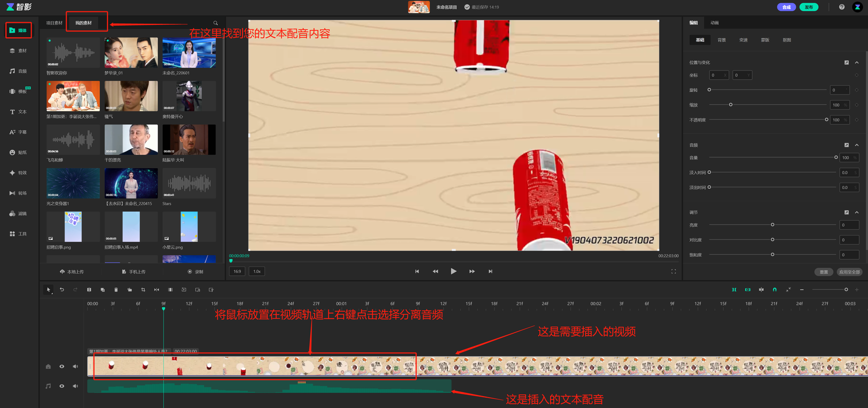Open the 文本 (Text) sidebar panel
The width and height of the screenshot is (868, 408).
pos(18,112)
